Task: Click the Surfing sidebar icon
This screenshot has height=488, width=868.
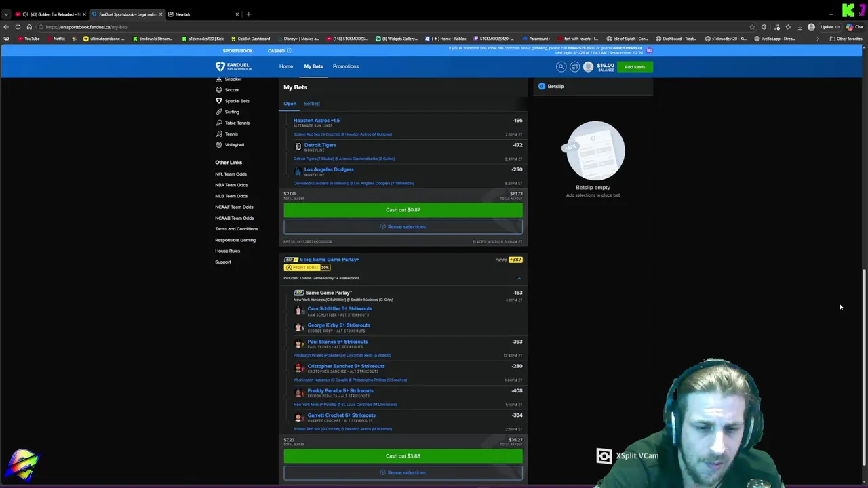Action: 218,112
